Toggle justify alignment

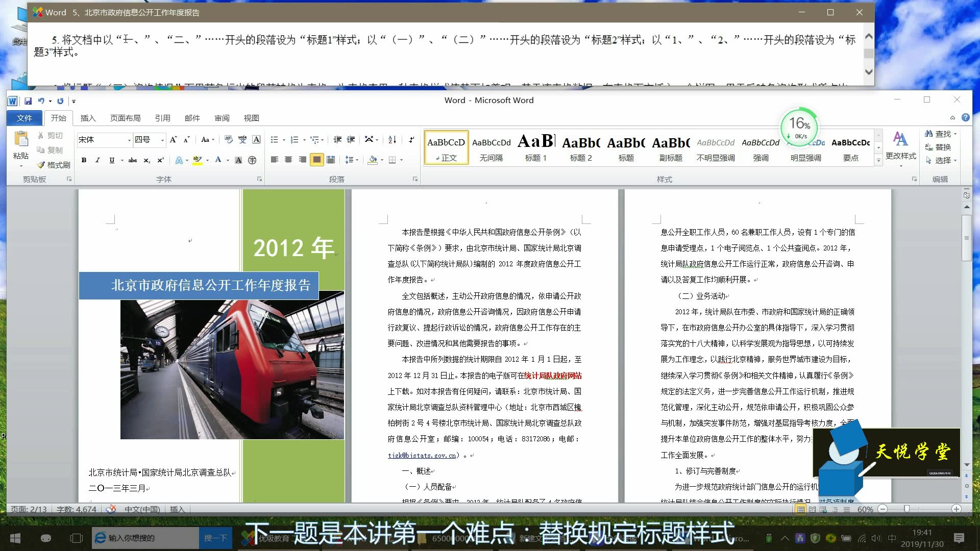click(x=317, y=160)
